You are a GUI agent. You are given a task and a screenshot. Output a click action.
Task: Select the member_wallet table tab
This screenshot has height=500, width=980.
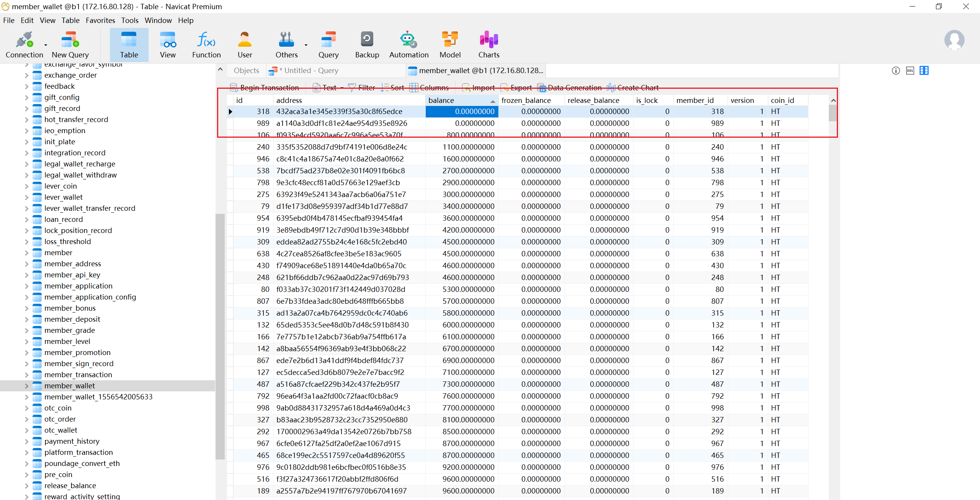pyautogui.click(x=476, y=70)
